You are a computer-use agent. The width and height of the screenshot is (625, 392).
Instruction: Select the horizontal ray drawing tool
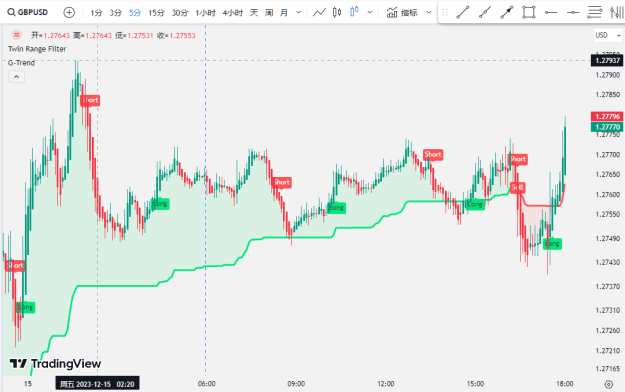coord(551,12)
